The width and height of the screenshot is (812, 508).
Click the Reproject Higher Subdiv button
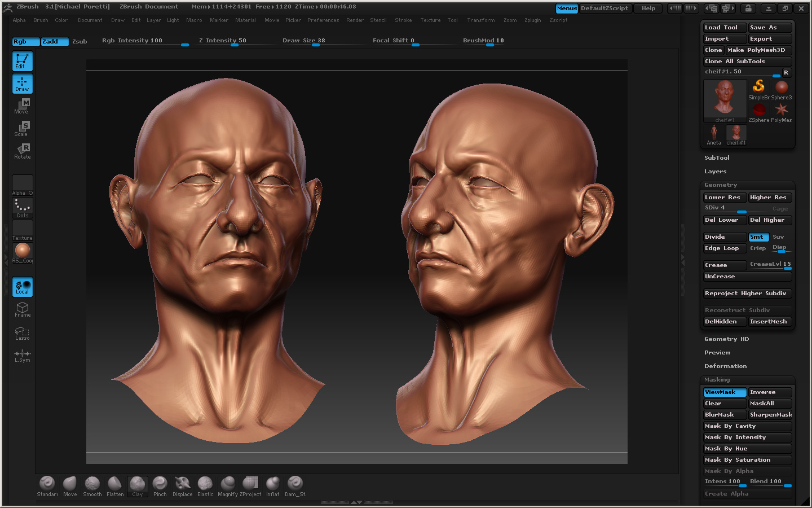748,294
